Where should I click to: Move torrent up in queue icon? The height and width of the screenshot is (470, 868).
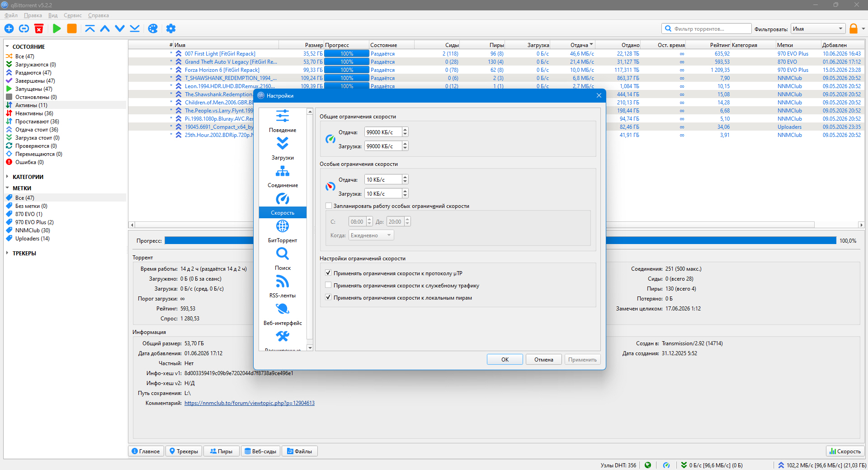(x=105, y=28)
